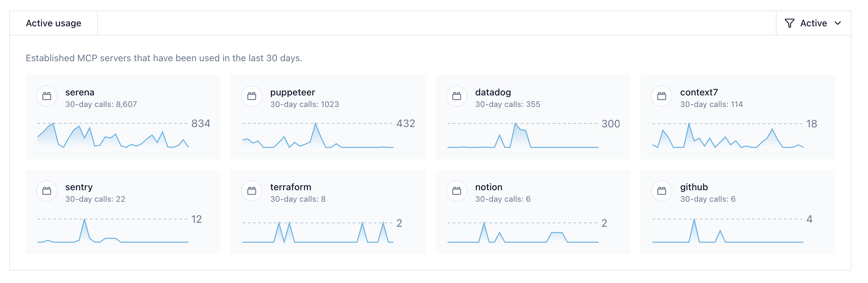Open the notion server name

tap(488, 187)
